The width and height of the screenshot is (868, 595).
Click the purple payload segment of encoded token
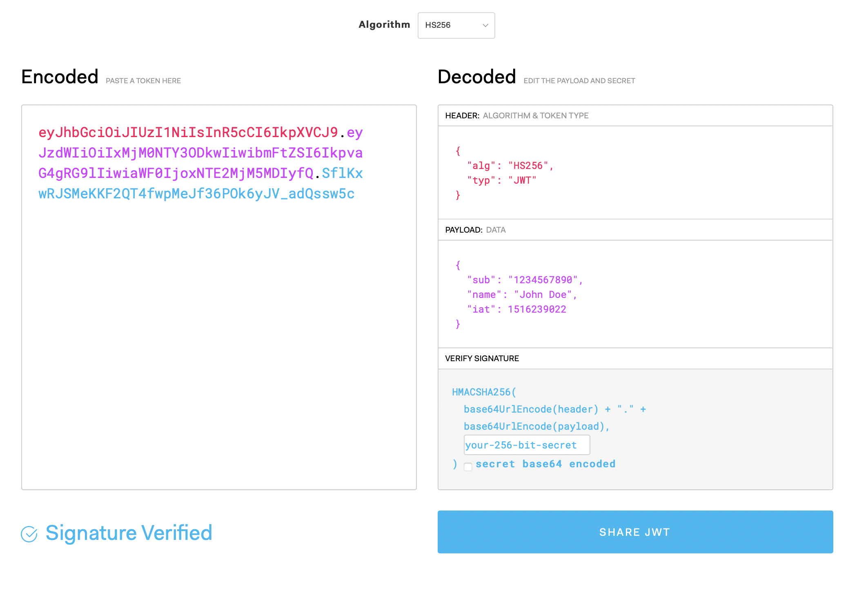click(x=200, y=153)
